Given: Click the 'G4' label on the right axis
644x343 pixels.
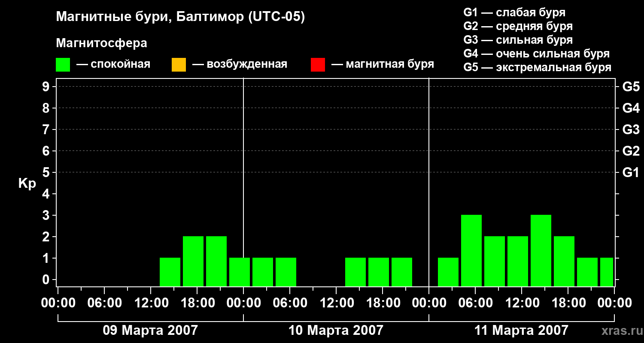Looking at the screenshot, I should [x=631, y=108].
